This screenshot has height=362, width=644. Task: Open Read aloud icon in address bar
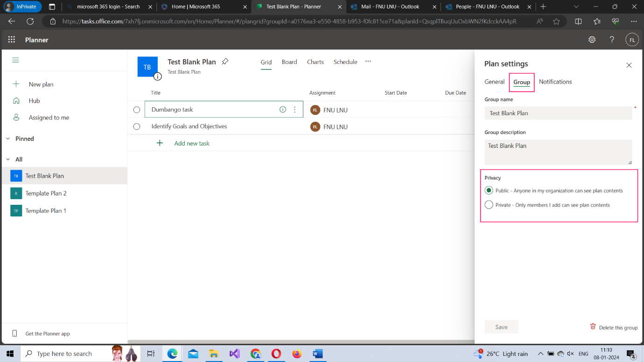pyautogui.click(x=539, y=21)
